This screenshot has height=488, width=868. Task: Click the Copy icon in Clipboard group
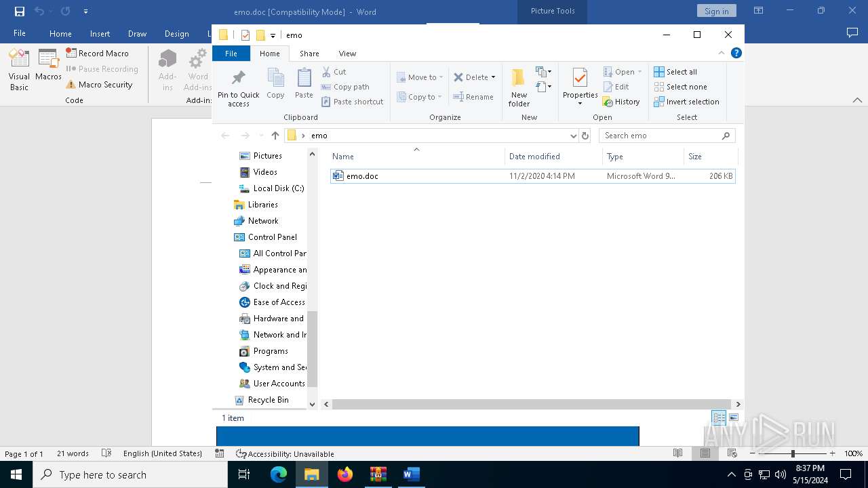tap(275, 84)
